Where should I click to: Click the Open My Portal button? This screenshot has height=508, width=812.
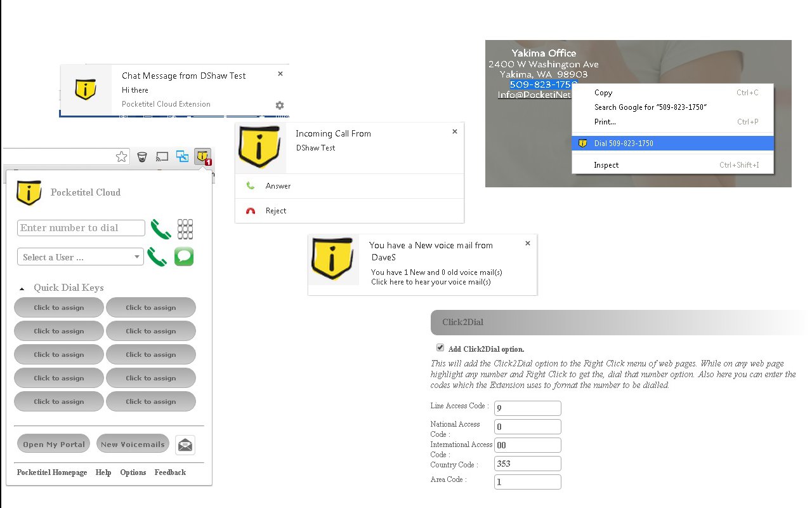tap(54, 444)
